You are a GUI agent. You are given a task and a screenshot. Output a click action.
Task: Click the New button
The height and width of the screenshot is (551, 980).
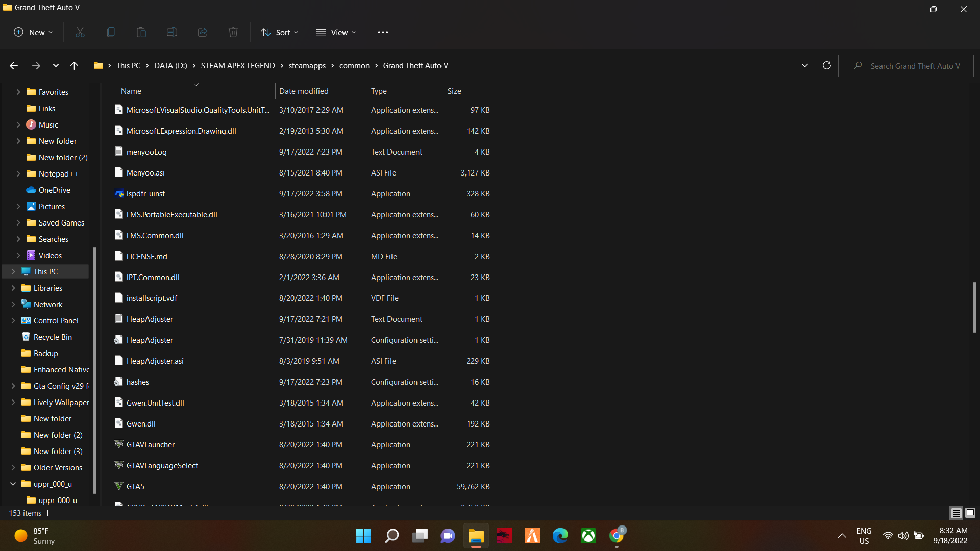(33, 32)
